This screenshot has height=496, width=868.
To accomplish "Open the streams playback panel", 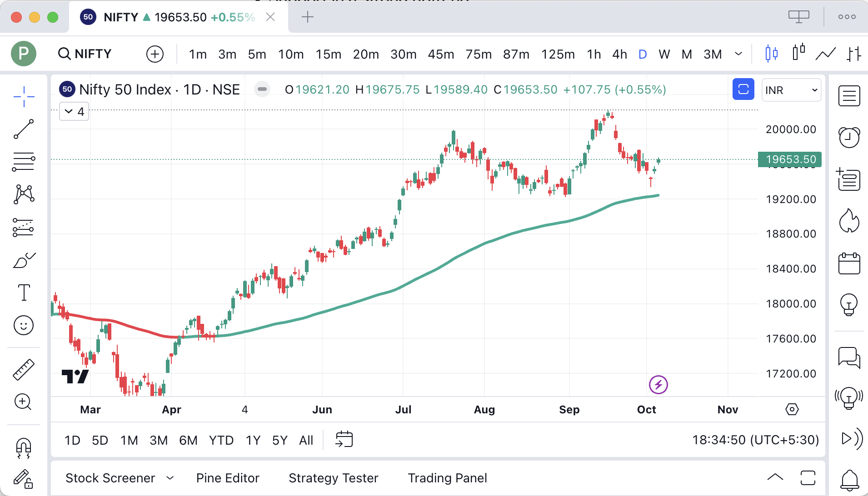I will (852, 439).
